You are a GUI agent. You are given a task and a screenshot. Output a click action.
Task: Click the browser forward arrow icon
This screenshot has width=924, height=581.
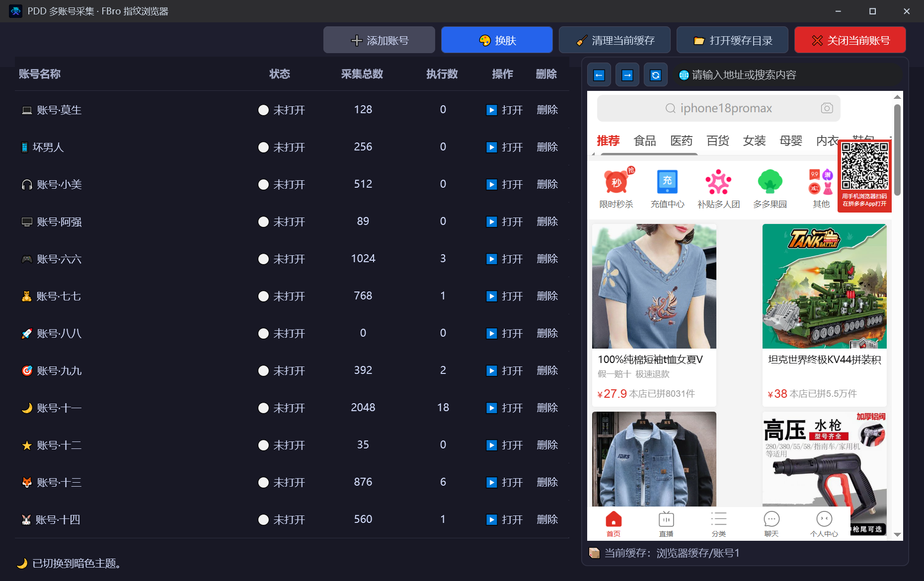(627, 75)
